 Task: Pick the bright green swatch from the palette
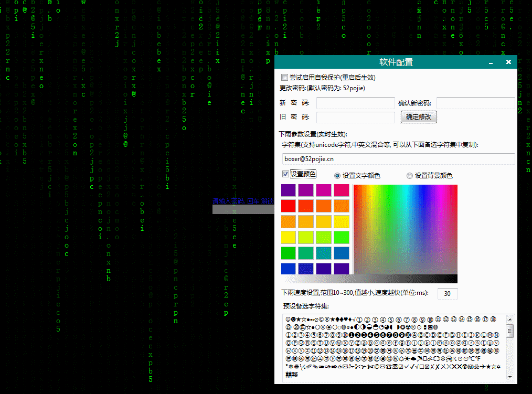pyautogui.click(x=342, y=237)
